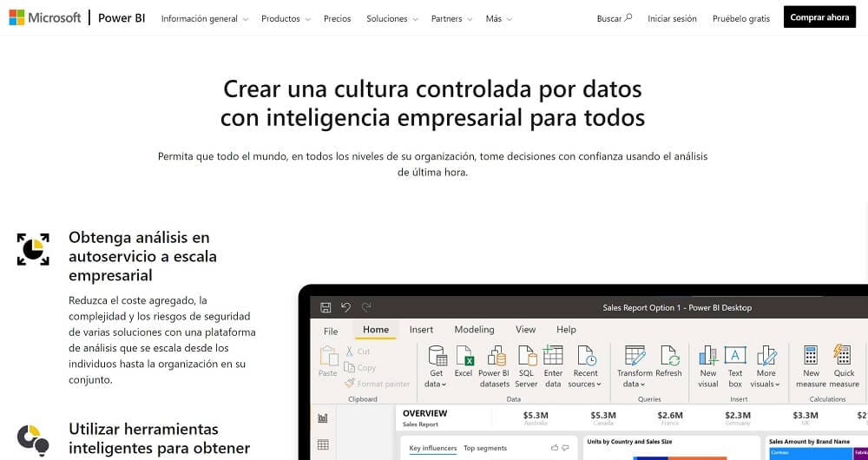868x460 pixels.
Task: Click the New measure calculator icon
Action: click(x=811, y=355)
